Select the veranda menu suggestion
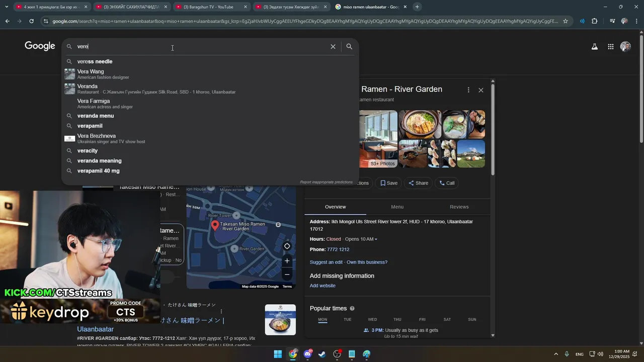The height and width of the screenshot is (362, 644). (210, 116)
